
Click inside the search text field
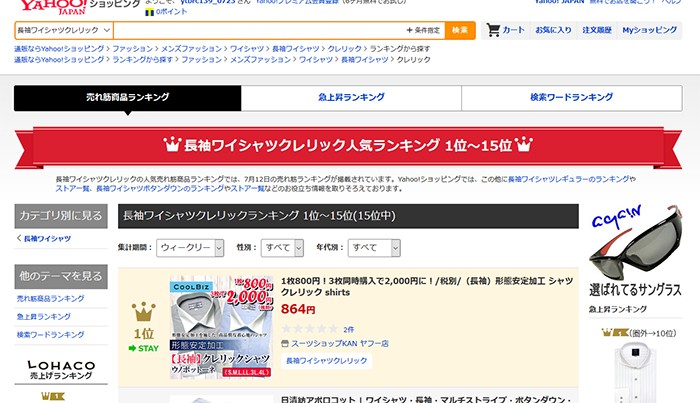click(x=259, y=30)
